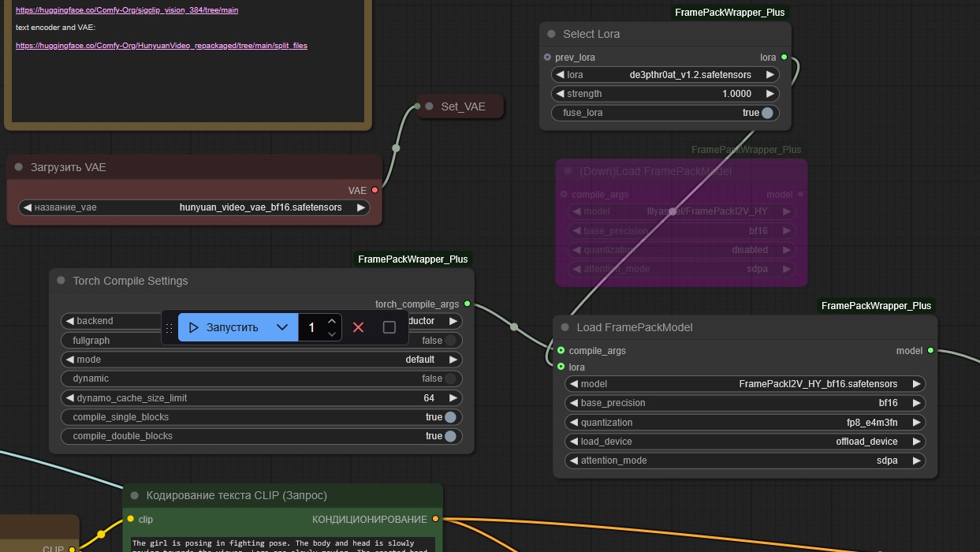The width and height of the screenshot is (980, 552).
Task: Click the yellow clip input socket
Action: (131, 519)
